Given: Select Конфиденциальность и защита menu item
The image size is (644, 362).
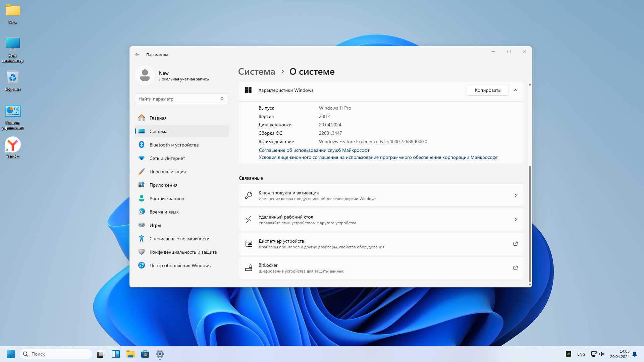Looking at the screenshot, I should point(183,252).
